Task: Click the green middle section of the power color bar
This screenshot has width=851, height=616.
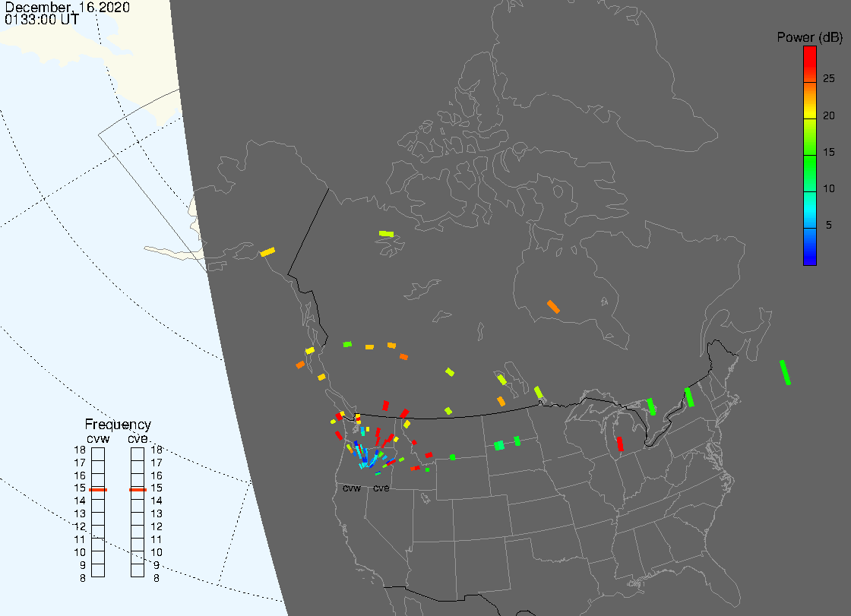Action: pyautogui.click(x=810, y=172)
